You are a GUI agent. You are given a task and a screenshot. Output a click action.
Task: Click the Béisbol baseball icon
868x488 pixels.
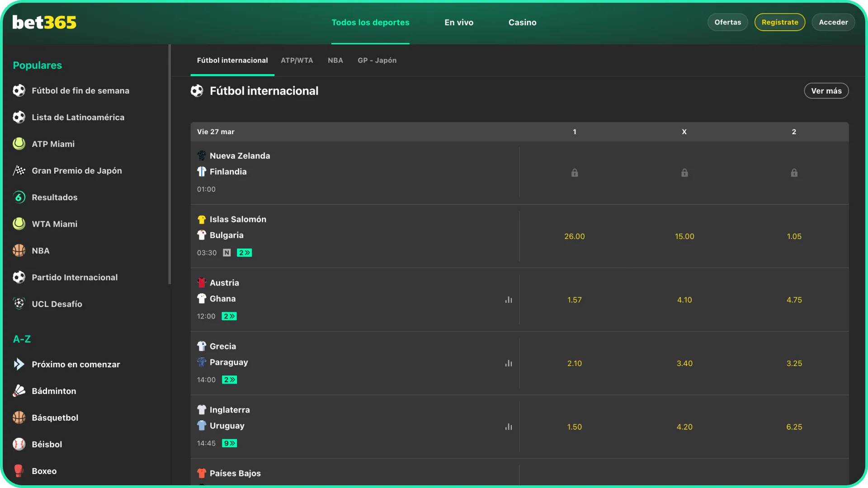pyautogui.click(x=19, y=444)
